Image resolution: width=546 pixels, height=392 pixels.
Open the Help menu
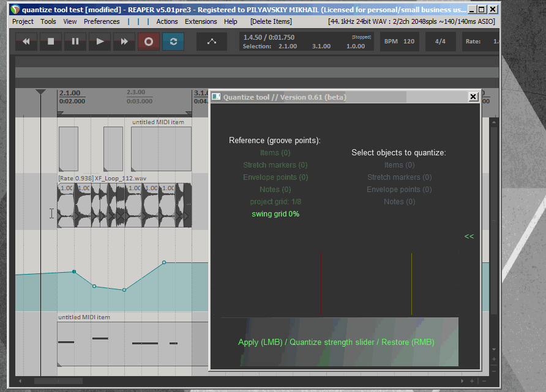[x=231, y=21]
